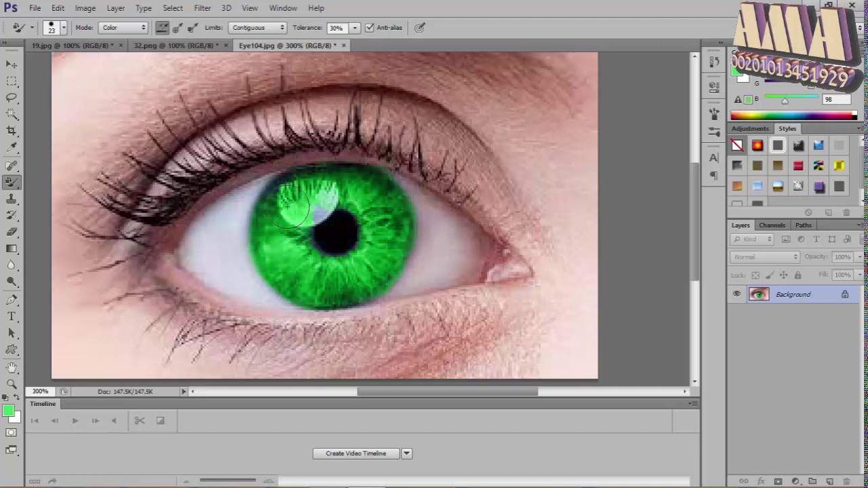This screenshot has width=868, height=488.
Task: Select the Clone Stamp tool
Action: click(x=12, y=199)
